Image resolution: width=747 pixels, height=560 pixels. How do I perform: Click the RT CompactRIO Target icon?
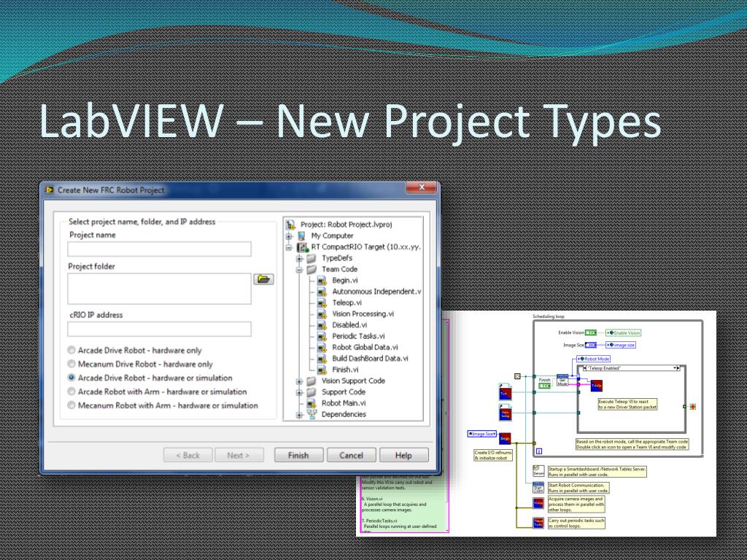[x=302, y=247]
